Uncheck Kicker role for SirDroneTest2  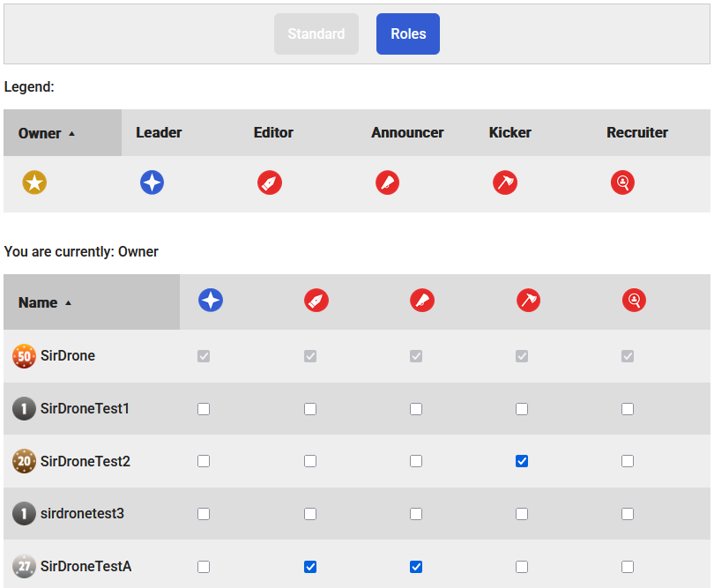pyautogui.click(x=522, y=461)
